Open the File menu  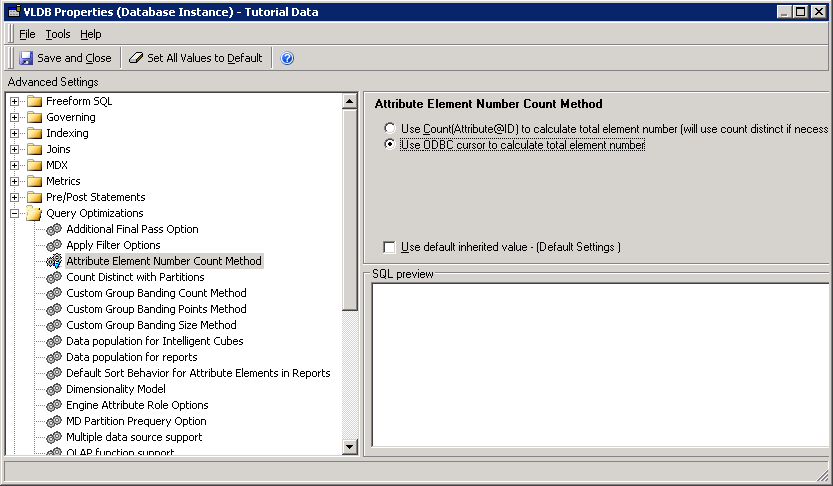[x=27, y=34]
